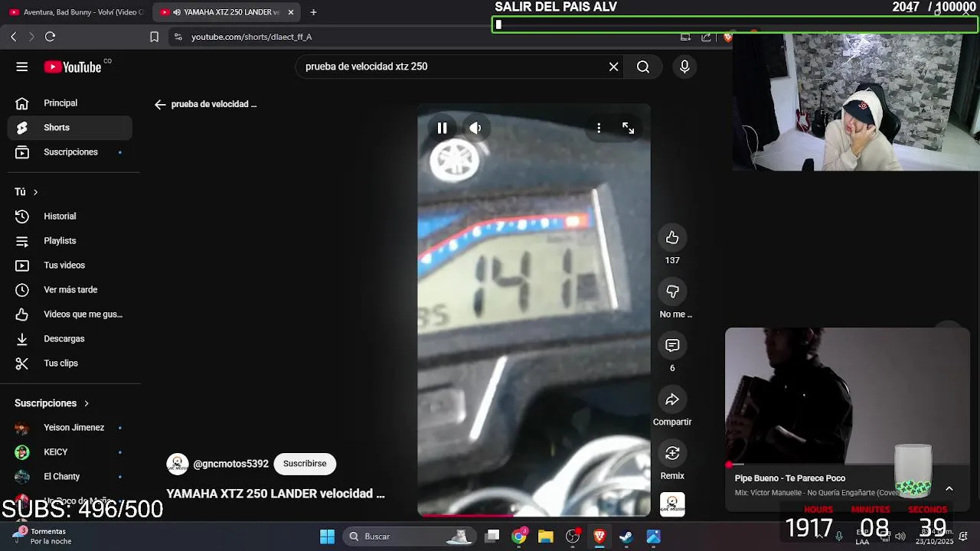Open Tus videos in the sidebar
Screen dimensions: 980x551
(x=70, y=266)
